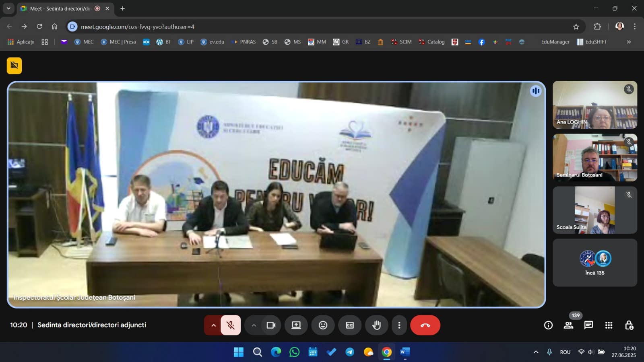Open more options three-dot menu
The image size is (644, 362).
point(399,325)
